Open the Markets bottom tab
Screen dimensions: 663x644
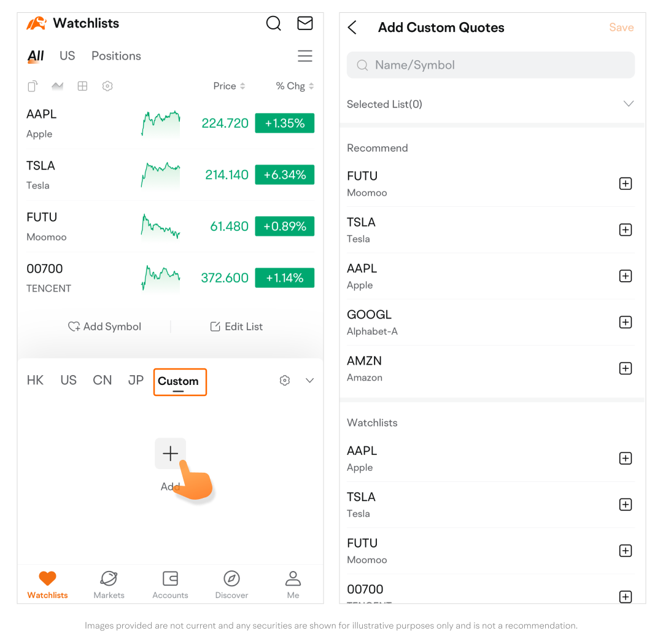click(x=109, y=584)
